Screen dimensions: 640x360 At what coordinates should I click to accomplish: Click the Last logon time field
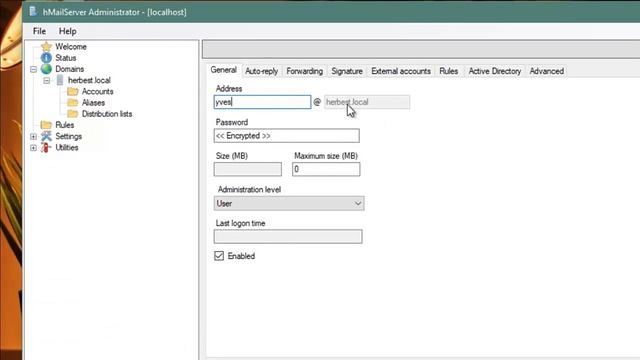coord(288,236)
